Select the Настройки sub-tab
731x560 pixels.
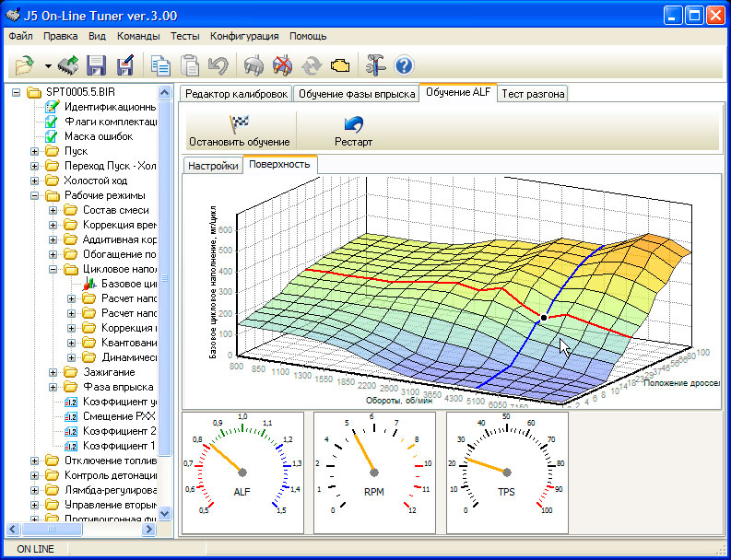click(x=213, y=166)
